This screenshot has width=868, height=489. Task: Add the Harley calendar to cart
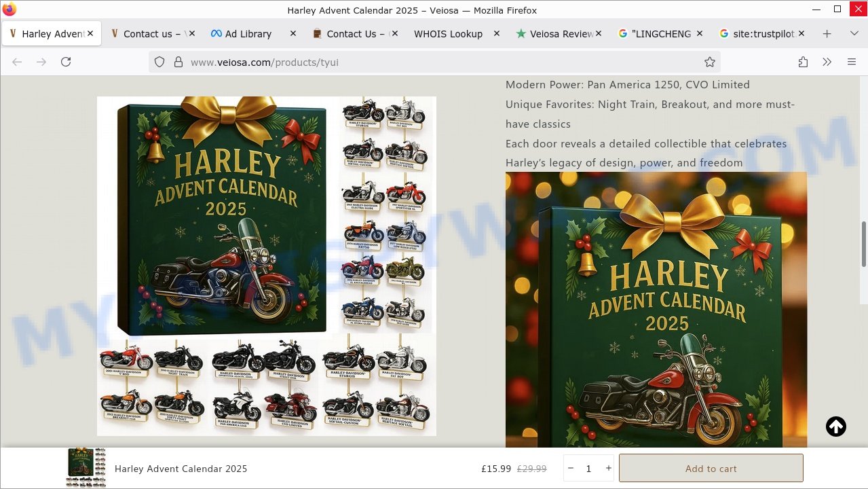[711, 469]
